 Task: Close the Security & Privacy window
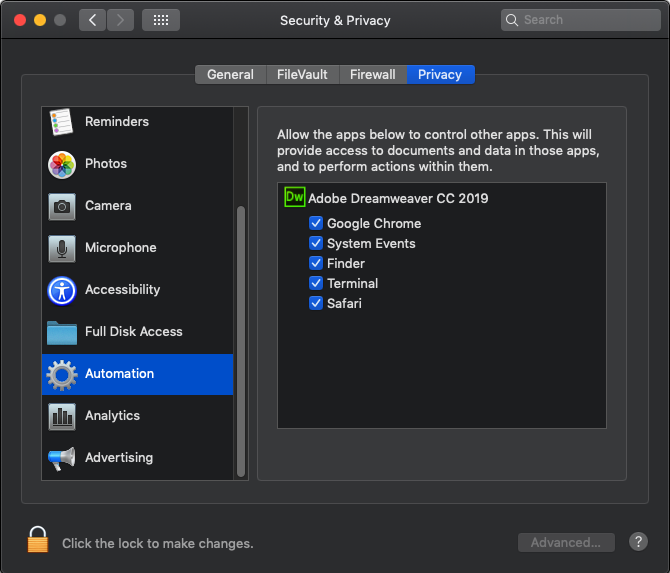(20, 20)
